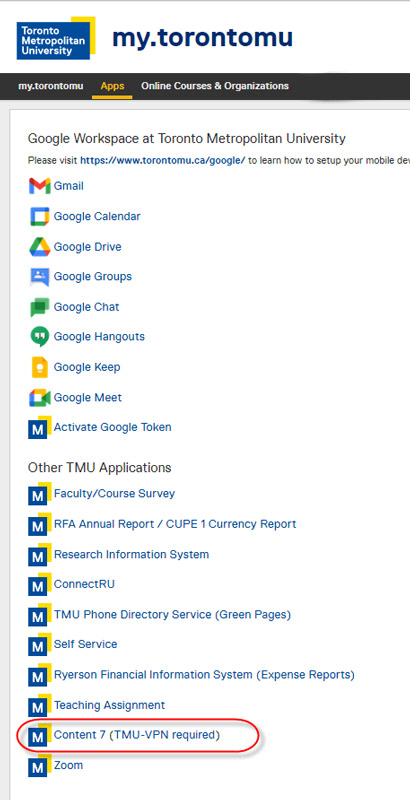Follow the torontomu.ca/google setup link

[163, 160]
